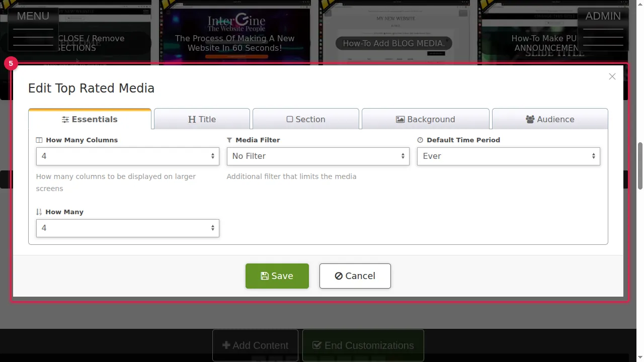Open the How Many Columns dropdown

pos(128,156)
